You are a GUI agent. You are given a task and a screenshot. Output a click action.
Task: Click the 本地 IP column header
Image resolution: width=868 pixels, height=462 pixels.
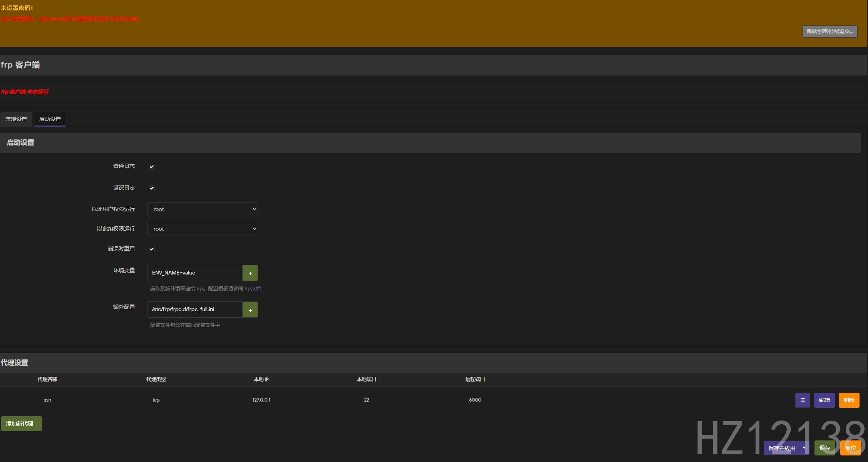click(x=261, y=379)
